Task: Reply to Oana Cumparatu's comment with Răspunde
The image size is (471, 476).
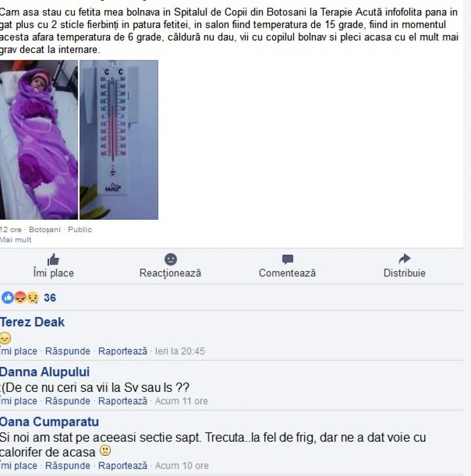Action: click(67, 466)
